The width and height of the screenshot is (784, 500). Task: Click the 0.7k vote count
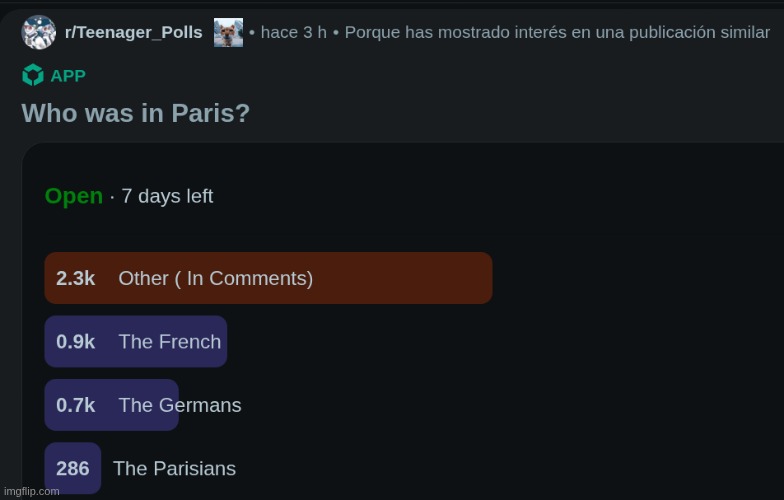[x=76, y=406]
